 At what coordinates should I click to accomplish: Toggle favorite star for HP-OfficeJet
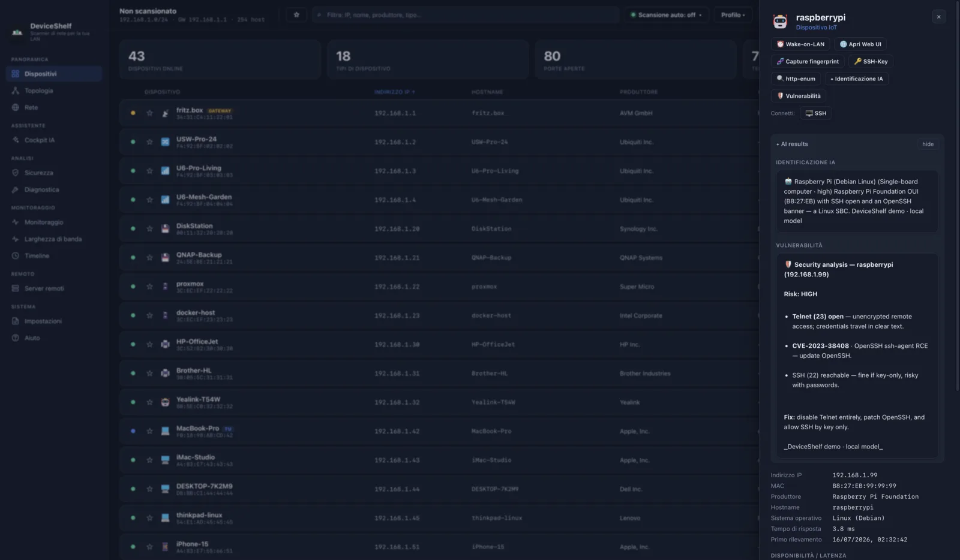click(149, 344)
